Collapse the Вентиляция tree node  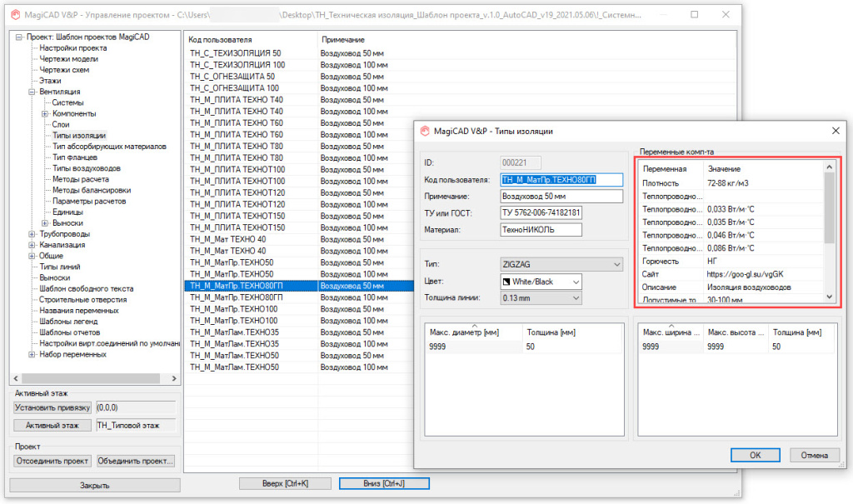click(x=32, y=92)
